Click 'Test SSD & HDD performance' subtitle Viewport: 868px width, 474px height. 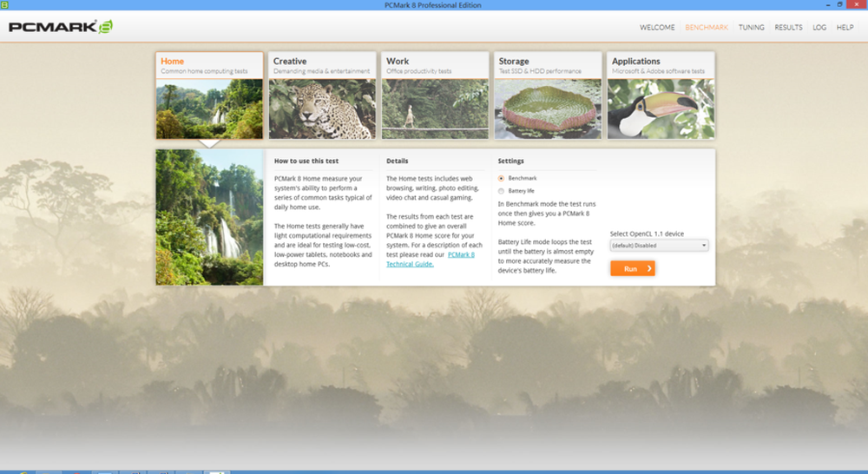tap(540, 71)
